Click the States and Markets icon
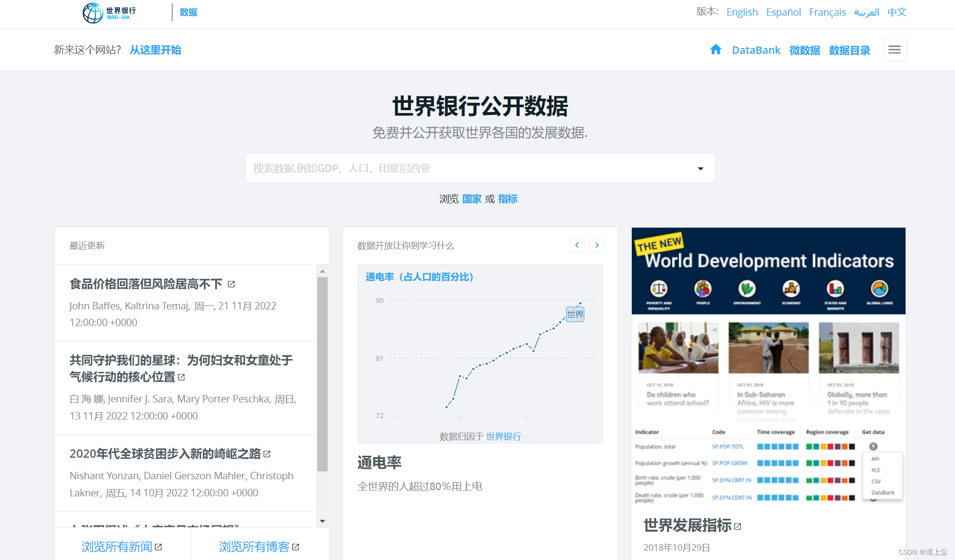Screen dimensions: 955x560 tap(836, 289)
